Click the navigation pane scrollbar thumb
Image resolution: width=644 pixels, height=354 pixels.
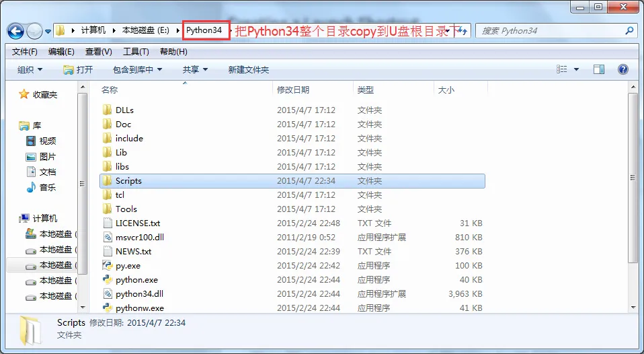click(82, 184)
